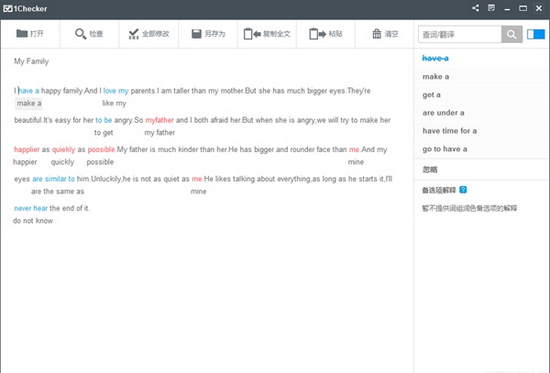550x373 pixels.
Task: Click the 'My Family' title text
Action: [x=32, y=61]
